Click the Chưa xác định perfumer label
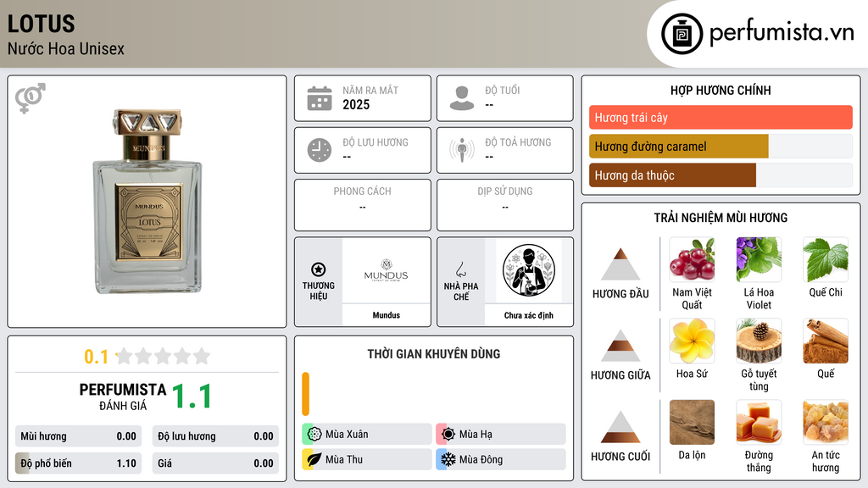 (x=529, y=315)
